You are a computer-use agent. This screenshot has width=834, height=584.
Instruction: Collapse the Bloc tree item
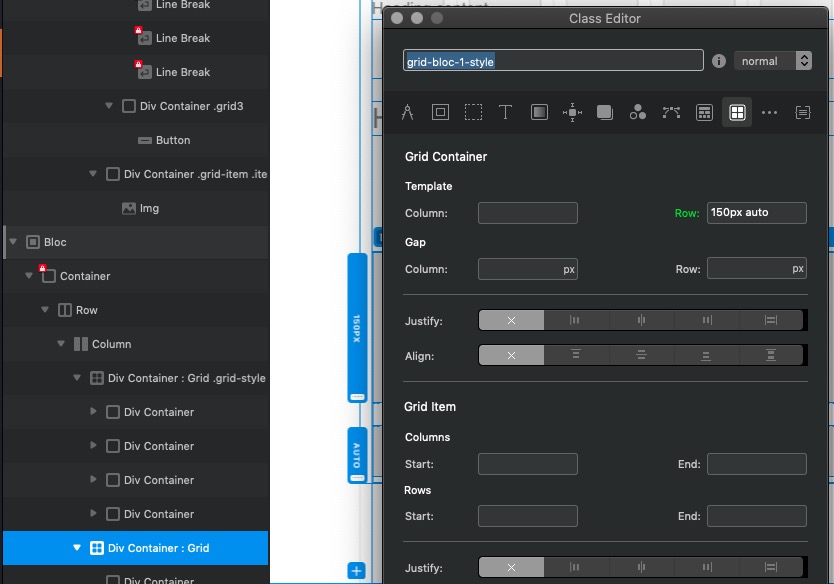tap(12, 242)
